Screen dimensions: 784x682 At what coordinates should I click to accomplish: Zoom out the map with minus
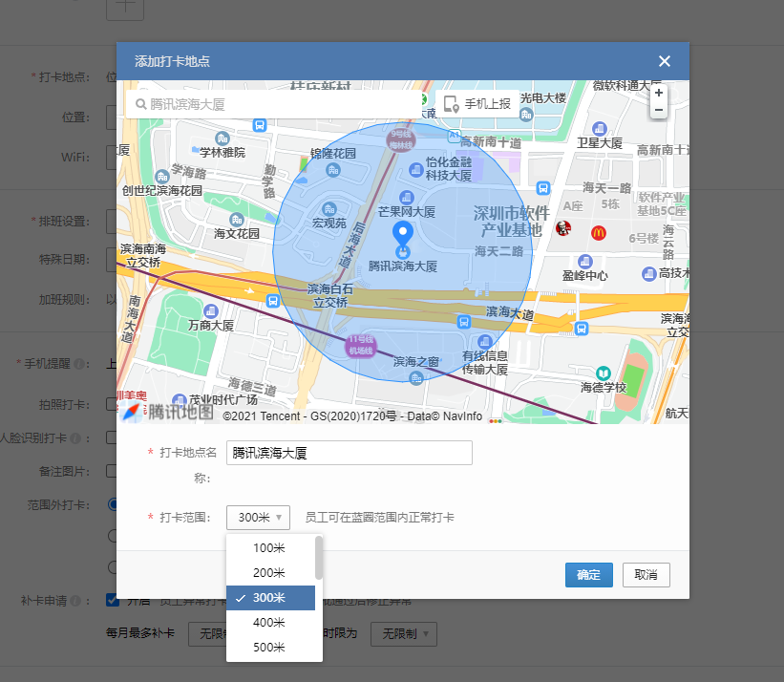[659, 110]
